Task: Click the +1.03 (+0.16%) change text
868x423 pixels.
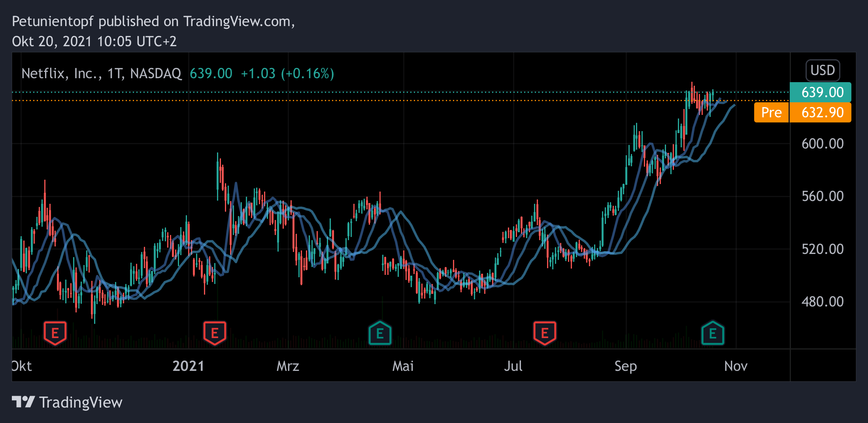Action: coord(287,73)
